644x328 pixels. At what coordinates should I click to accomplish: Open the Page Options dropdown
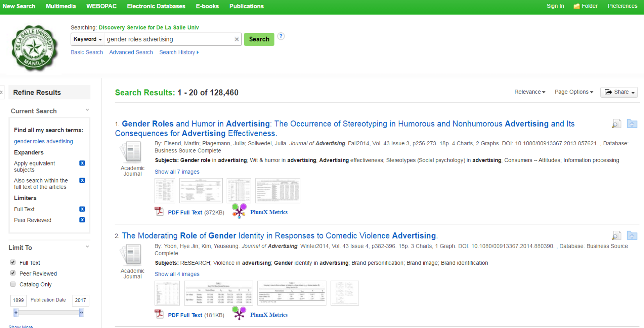coord(574,92)
